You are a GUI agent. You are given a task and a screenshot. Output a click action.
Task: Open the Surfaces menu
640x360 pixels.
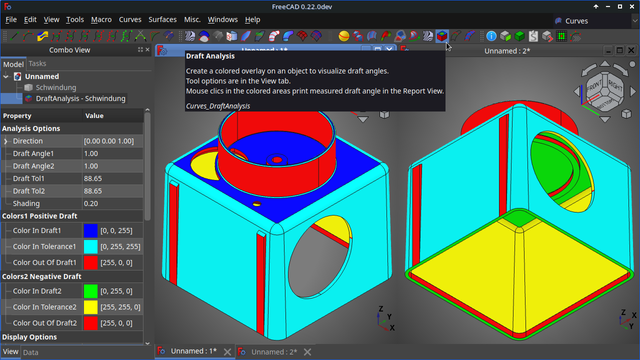162,20
